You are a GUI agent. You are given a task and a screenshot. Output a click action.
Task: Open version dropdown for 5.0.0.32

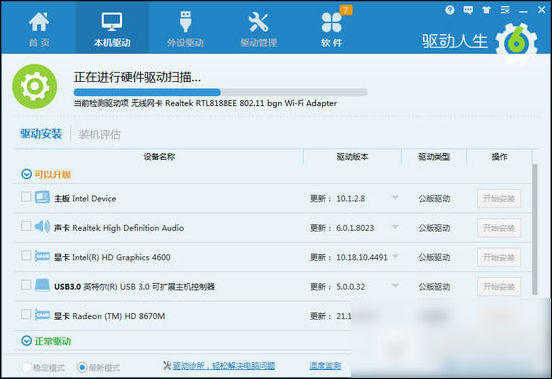(395, 285)
